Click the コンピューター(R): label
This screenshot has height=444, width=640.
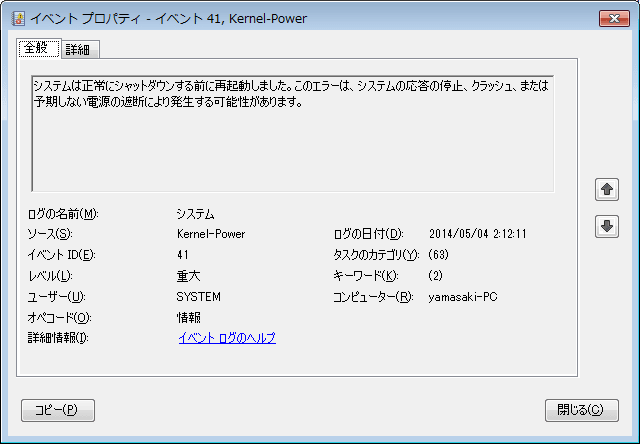(373, 297)
